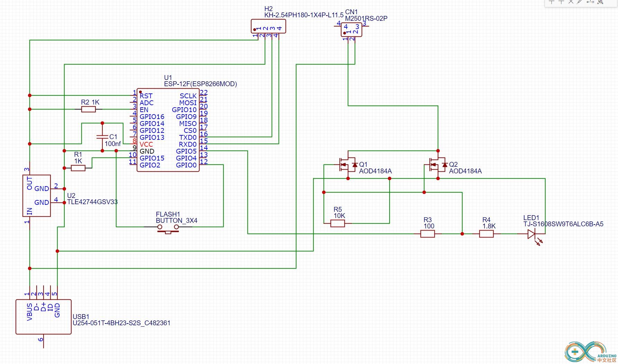Select the R3 resistor symbol

[x=428, y=234]
